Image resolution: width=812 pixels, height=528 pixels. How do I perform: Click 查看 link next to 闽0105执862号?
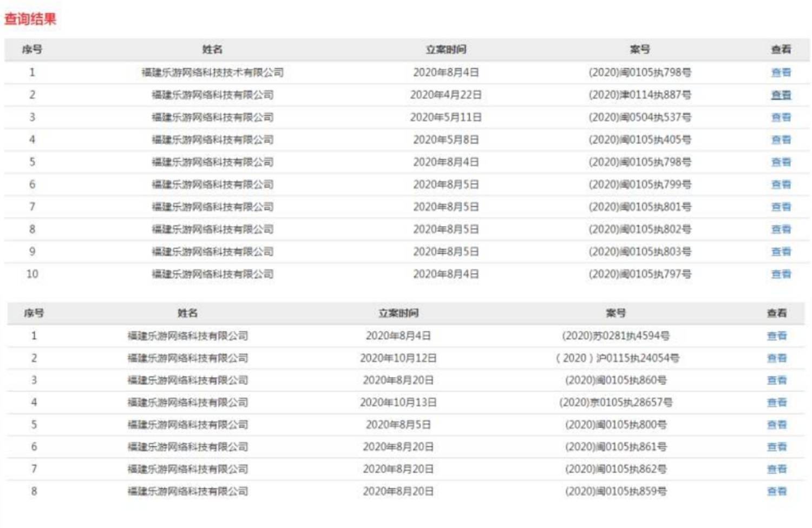[777, 469]
